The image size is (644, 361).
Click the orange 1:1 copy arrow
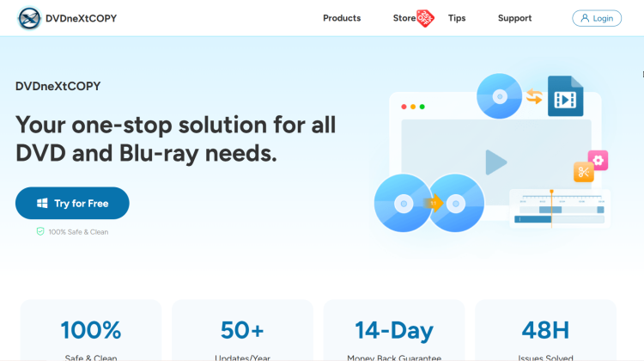pyautogui.click(x=434, y=203)
